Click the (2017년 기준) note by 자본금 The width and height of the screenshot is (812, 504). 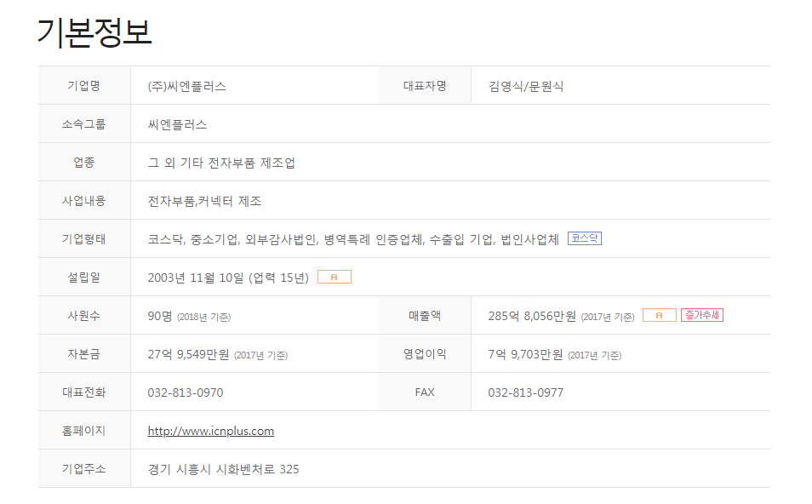(x=261, y=355)
